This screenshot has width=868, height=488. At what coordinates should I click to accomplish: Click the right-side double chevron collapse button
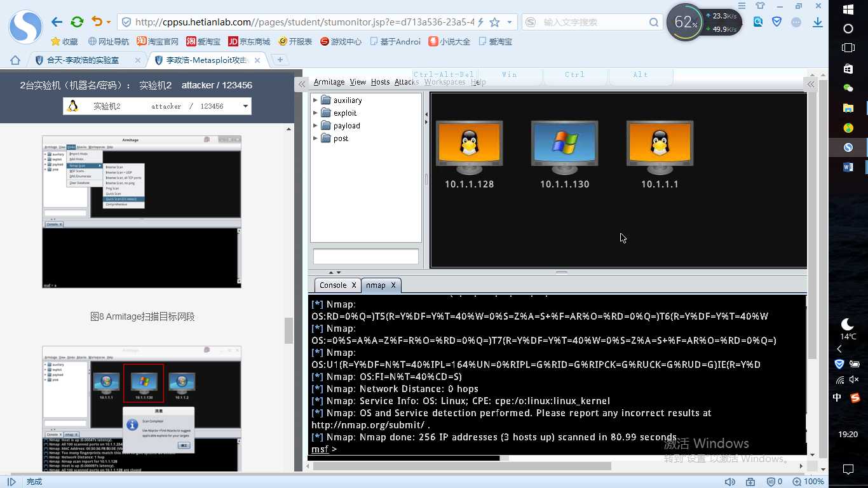[x=811, y=84]
